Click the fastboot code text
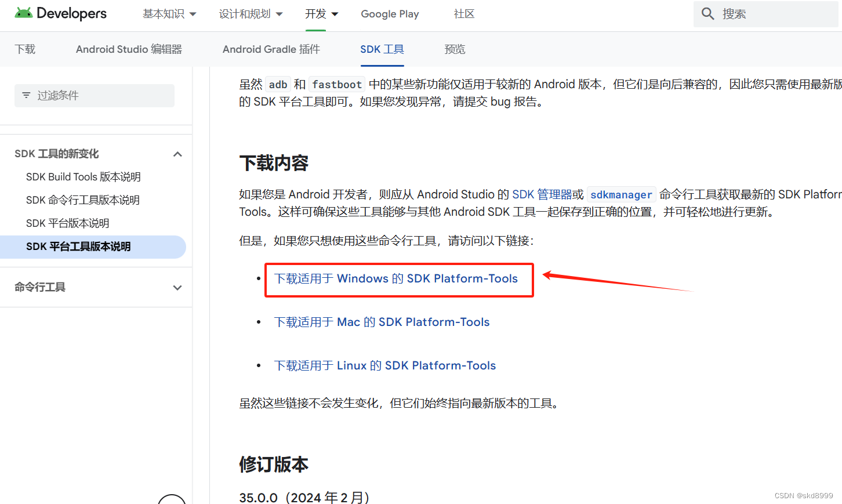Image resolution: width=842 pixels, height=504 pixels. [337, 85]
